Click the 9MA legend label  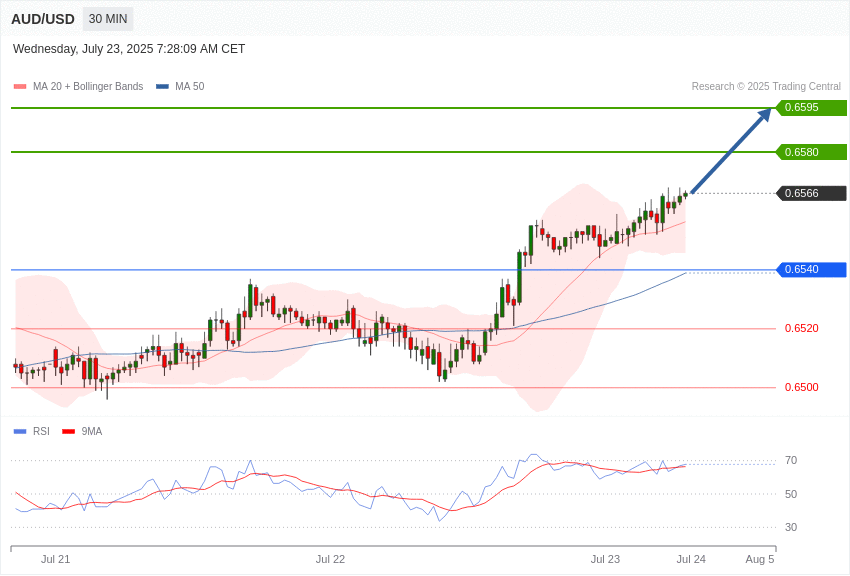click(92, 432)
